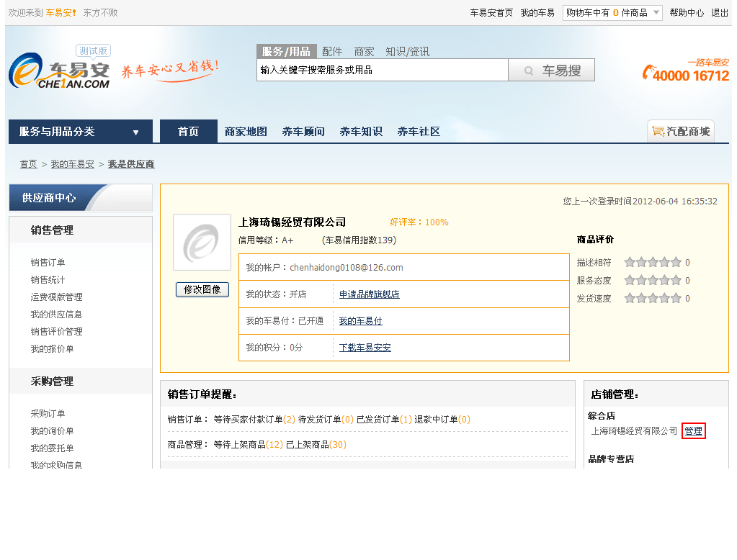The image size is (737, 560).
Task: Click 待发货订单(0) link
Action: (326, 420)
